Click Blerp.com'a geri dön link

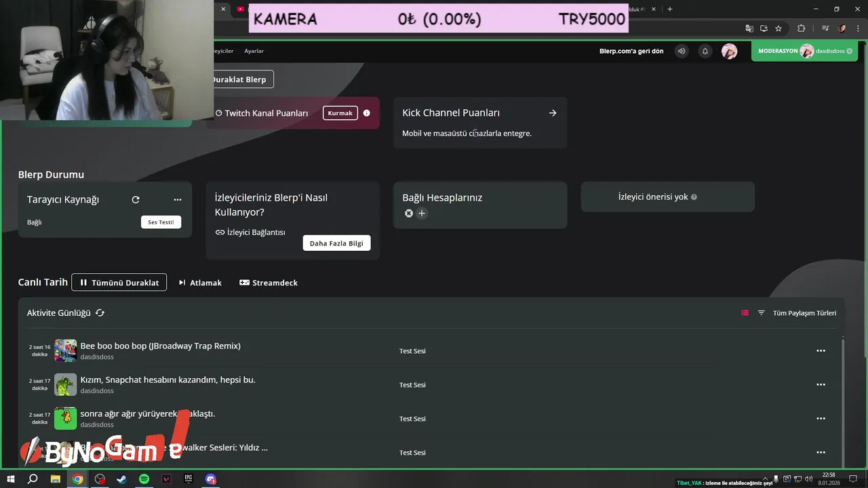[631, 52]
